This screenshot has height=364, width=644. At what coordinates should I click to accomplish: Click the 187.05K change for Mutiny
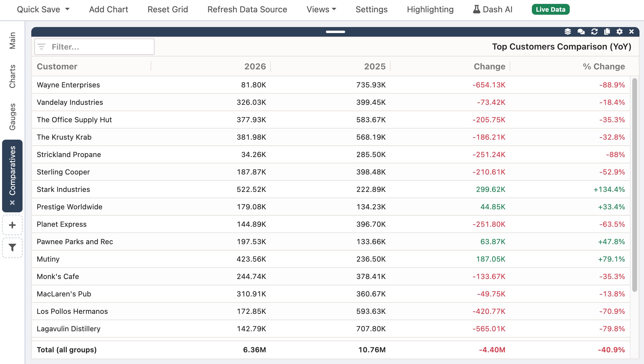(x=491, y=259)
